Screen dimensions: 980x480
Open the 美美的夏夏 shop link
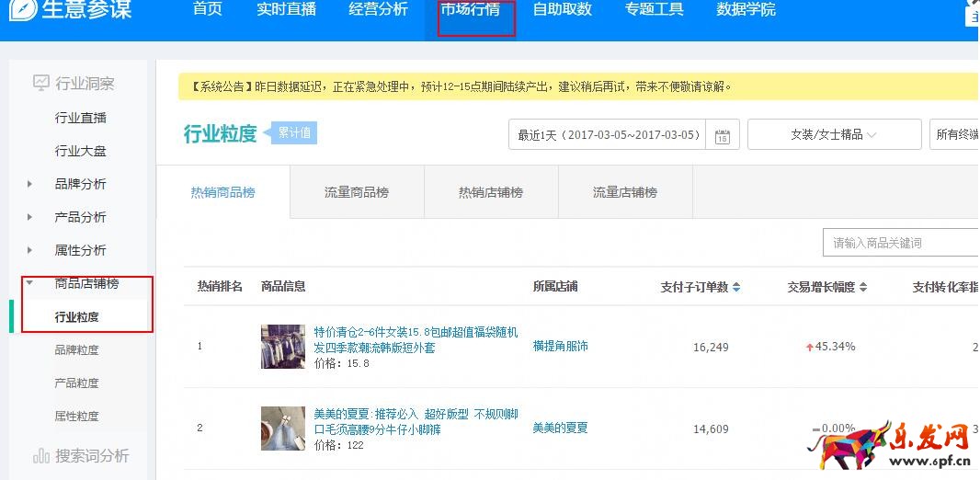[560, 429]
